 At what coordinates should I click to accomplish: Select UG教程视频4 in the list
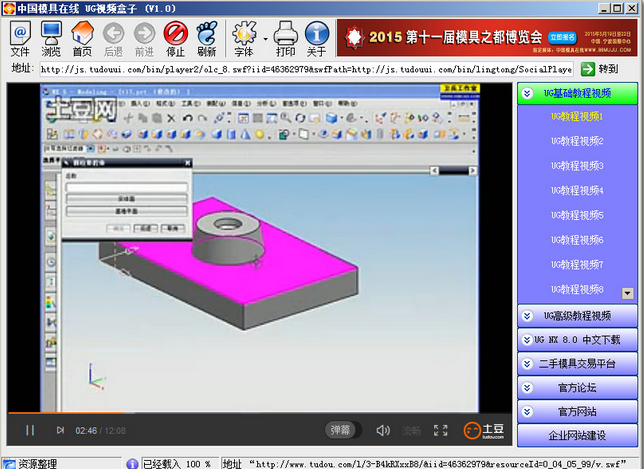pos(577,191)
